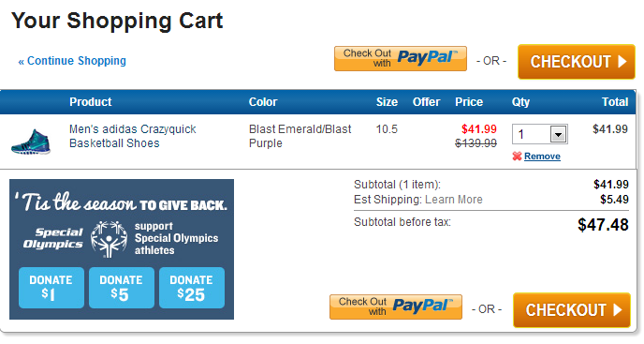Check out with PayPal at bottom

396,307
